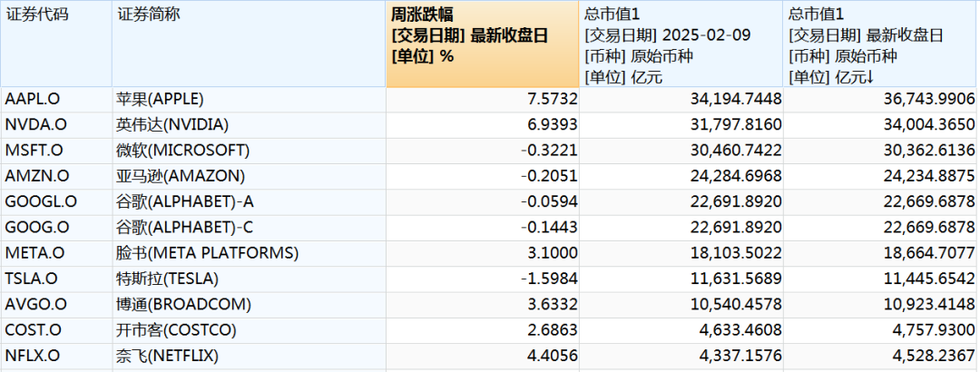Select ticker AVGO.O
The height and width of the screenshot is (372, 980).
click(35, 305)
